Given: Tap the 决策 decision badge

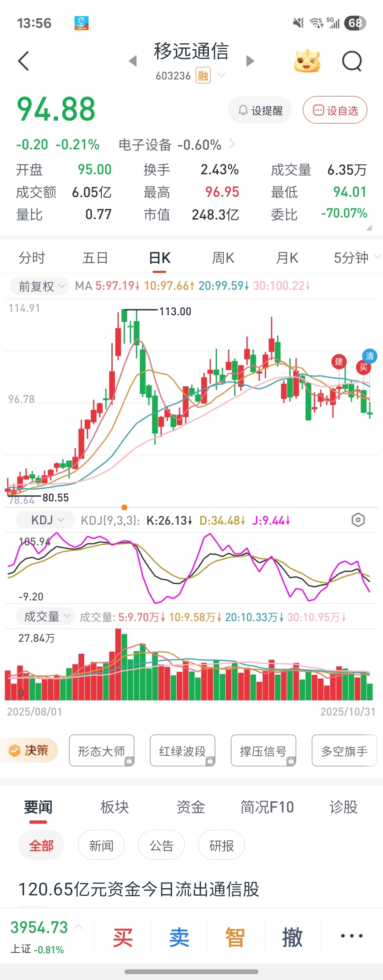Looking at the screenshot, I should click(x=29, y=750).
